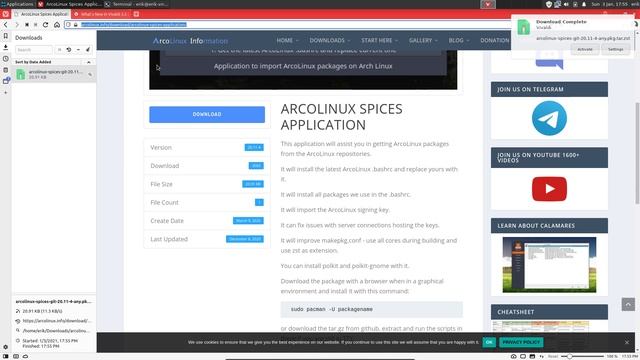Click the ARCOLINUX SPICES APPLICATION heading

341,117
